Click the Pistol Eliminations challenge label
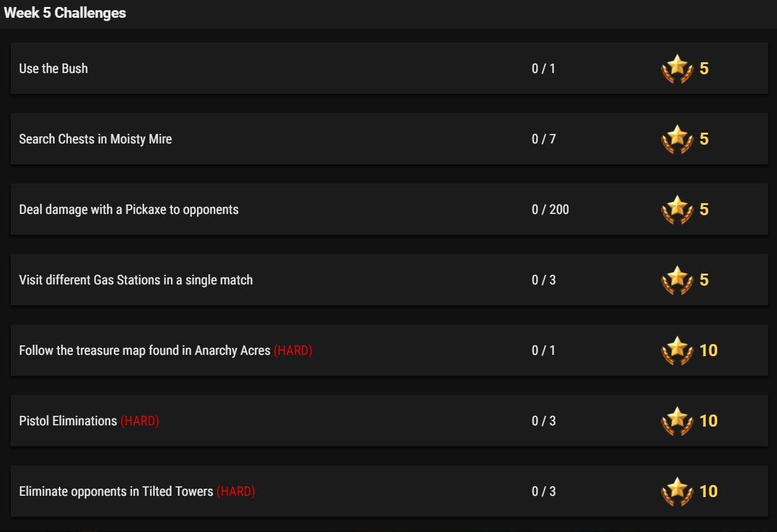Image resolution: width=777 pixels, height=532 pixels. pyautogui.click(x=68, y=421)
